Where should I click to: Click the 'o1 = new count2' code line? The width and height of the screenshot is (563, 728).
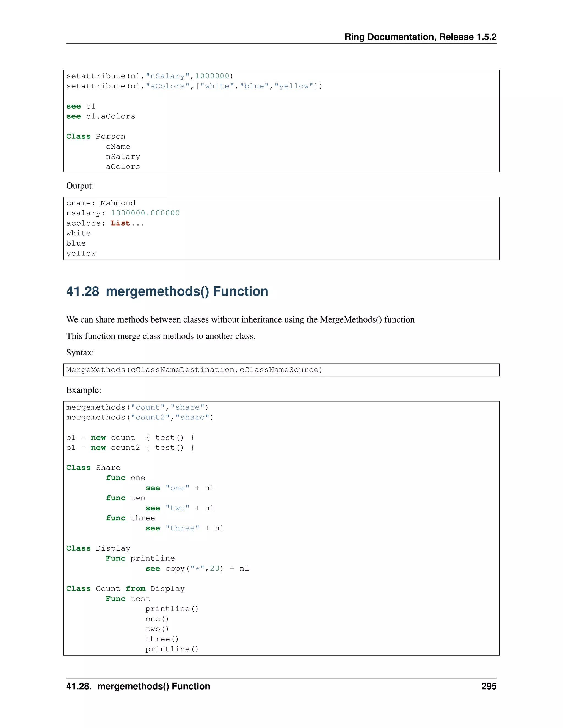point(130,447)
